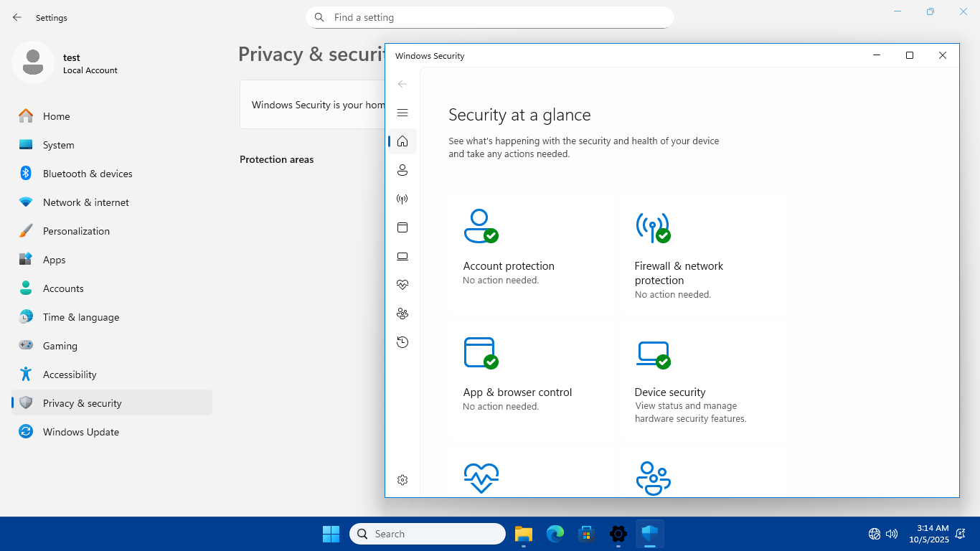Open the Device security tile
This screenshot has width=980, height=551.
point(704,380)
